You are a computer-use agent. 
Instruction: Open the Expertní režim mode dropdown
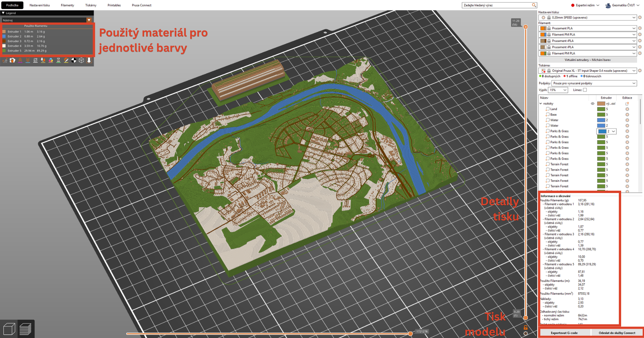585,5
